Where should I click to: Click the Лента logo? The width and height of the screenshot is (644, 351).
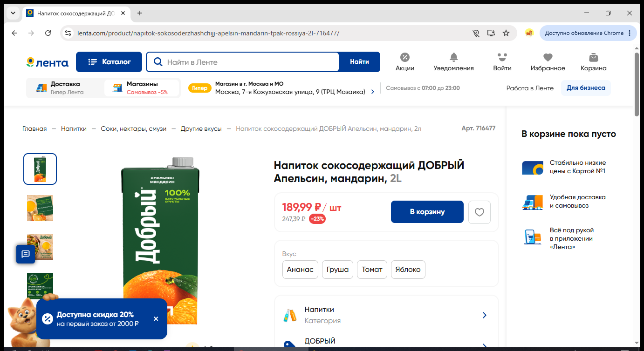pyautogui.click(x=47, y=62)
